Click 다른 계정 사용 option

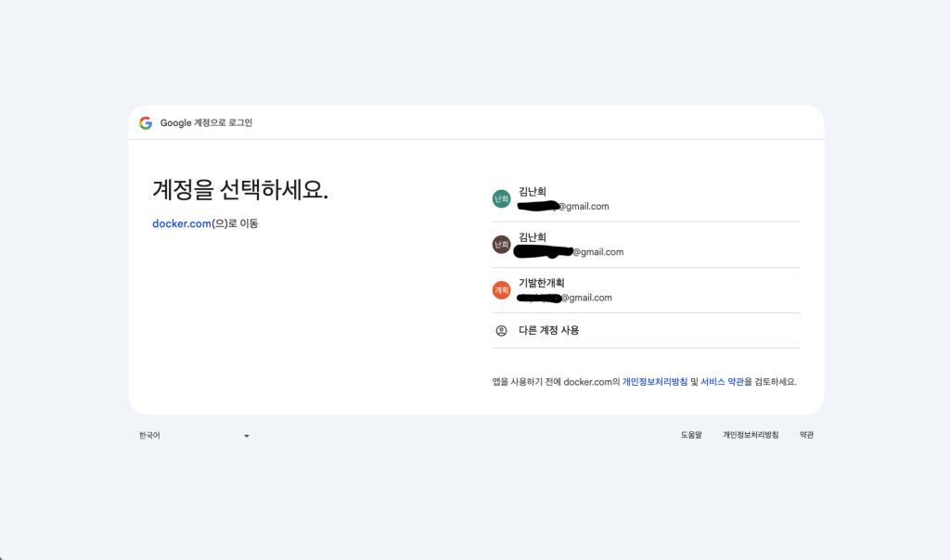[549, 330]
